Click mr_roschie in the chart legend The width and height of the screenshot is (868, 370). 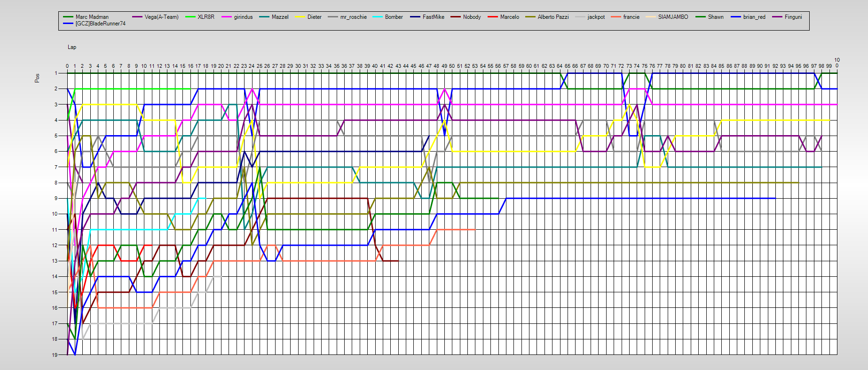[353, 17]
